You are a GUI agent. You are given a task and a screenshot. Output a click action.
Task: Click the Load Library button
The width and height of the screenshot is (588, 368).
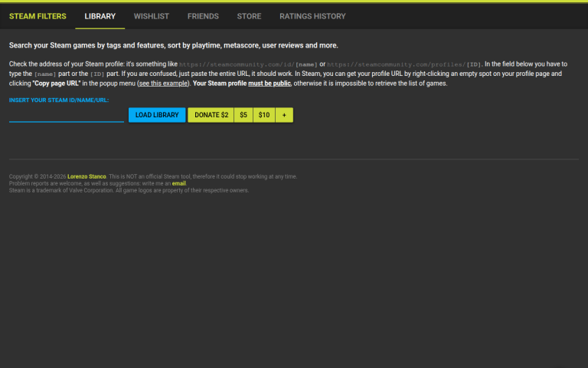(x=157, y=115)
